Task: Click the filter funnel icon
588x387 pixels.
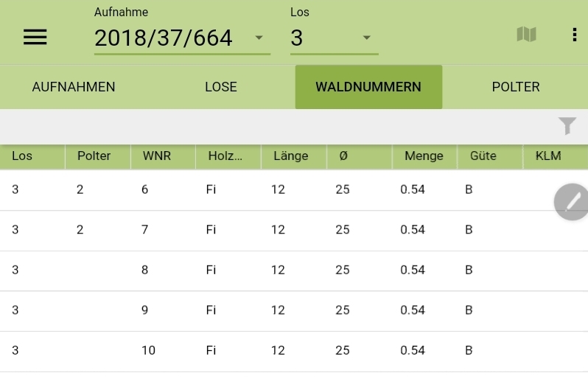Action: pos(567,126)
